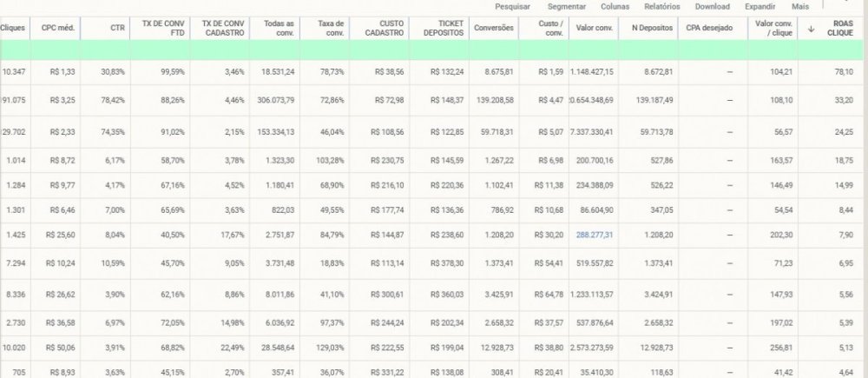Click the descending sort arrow beside ROAS CLIQUE
This screenshot has height=378, width=868.
(811, 29)
